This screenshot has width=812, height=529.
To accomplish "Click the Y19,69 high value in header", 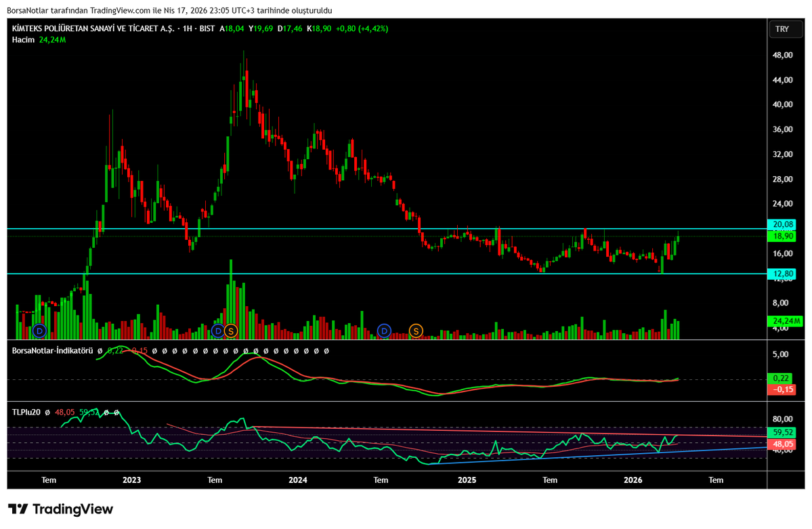I will click(x=261, y=28).
